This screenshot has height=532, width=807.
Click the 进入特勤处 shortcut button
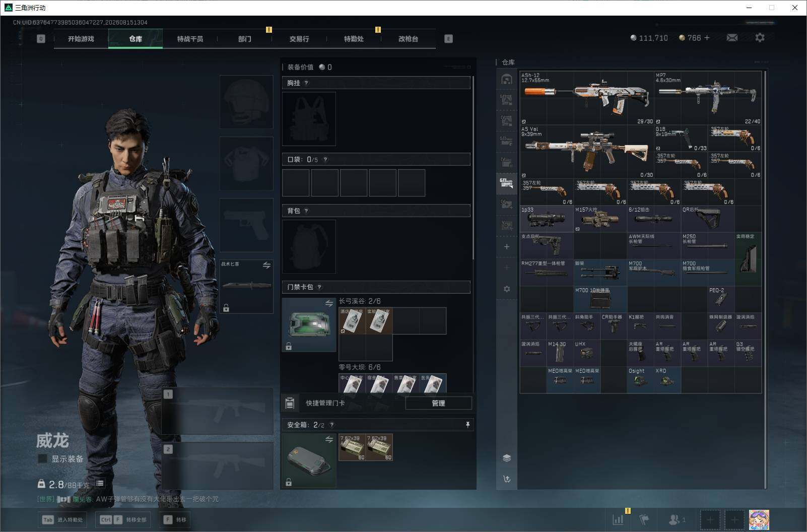click(x=63, y=519)
